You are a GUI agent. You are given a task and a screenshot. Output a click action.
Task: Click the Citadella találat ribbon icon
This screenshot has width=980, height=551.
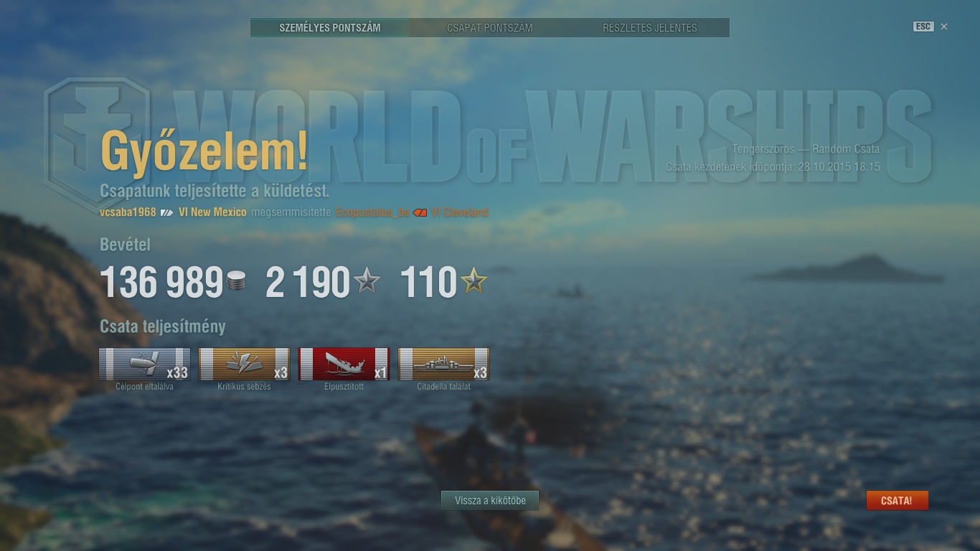443,364
